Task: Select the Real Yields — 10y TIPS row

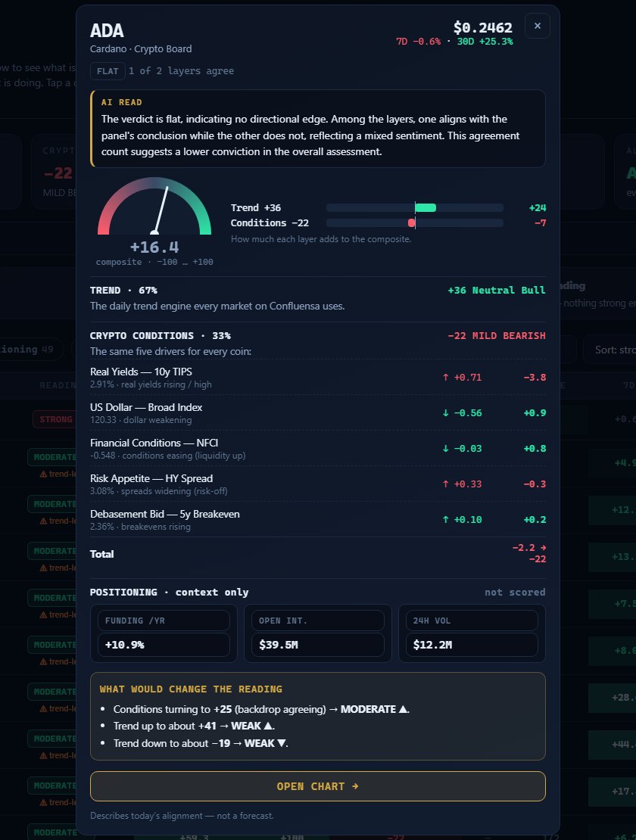Action: click(318, 377)
